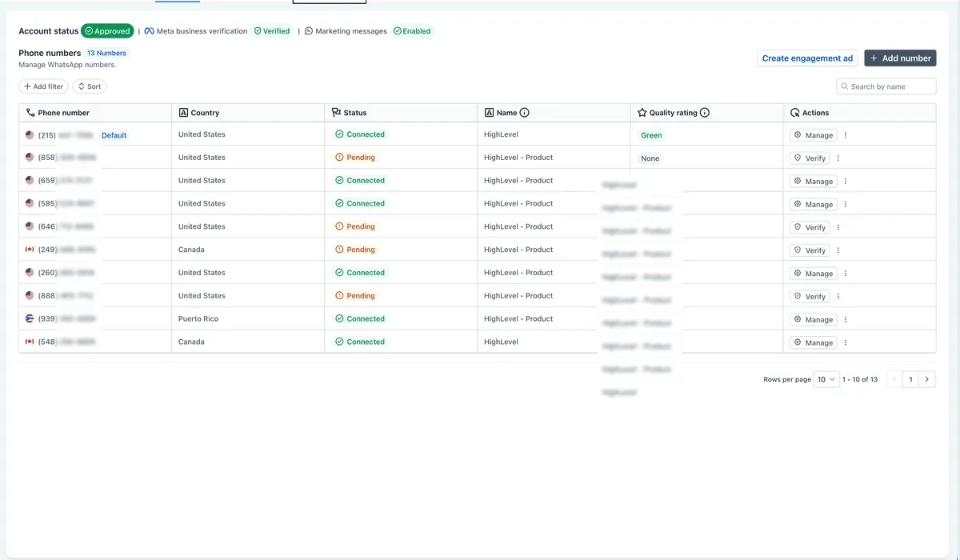The width and height of the screenshot is (960, 560).
Task: Click Canada flag on (249) row
Action: coord(30,250)
